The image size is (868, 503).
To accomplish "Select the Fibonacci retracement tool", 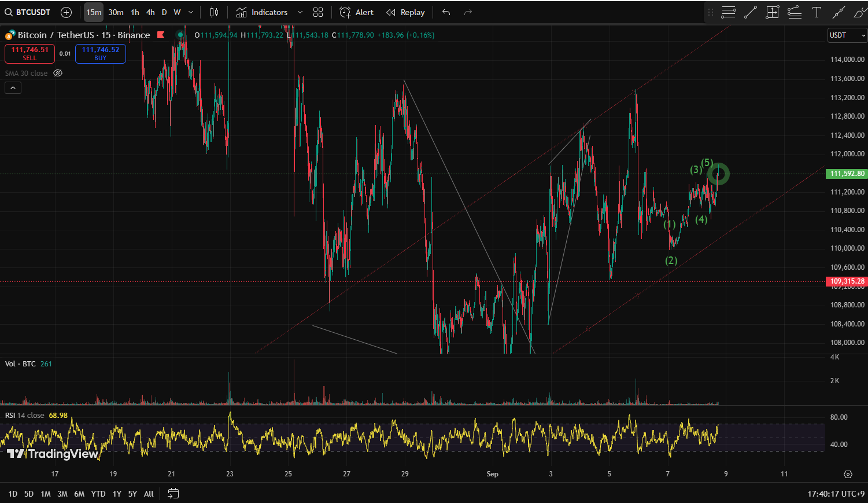I will pyautogui.click(x=795, y=12).
